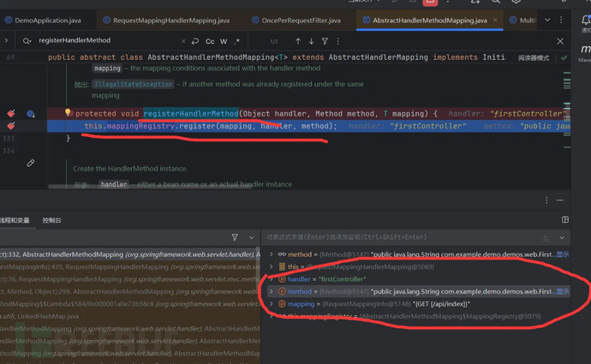Click the filter icon in the frames panel
Image resolution: width=591 pixels, height=364 pixels.
point(235,237)
